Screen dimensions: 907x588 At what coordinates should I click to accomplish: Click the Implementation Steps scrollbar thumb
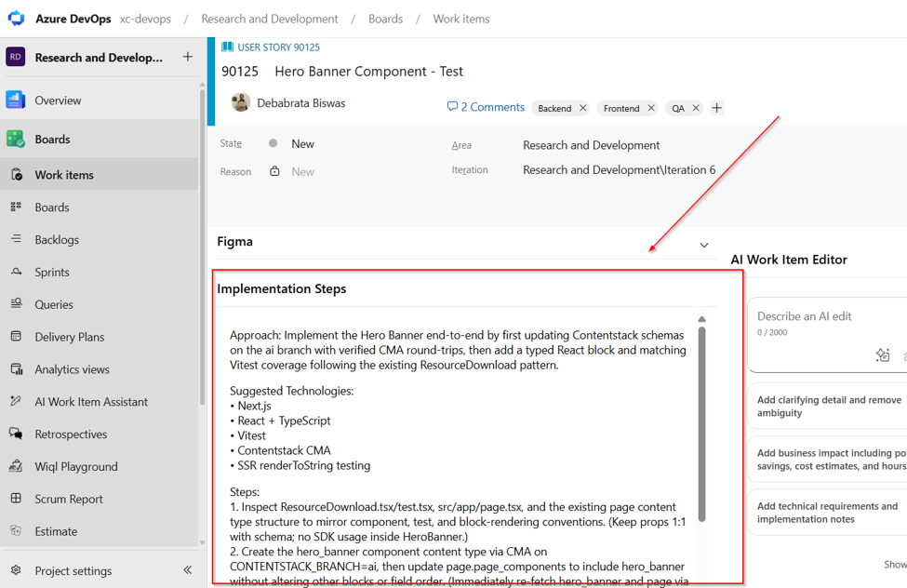click(701, 424)
